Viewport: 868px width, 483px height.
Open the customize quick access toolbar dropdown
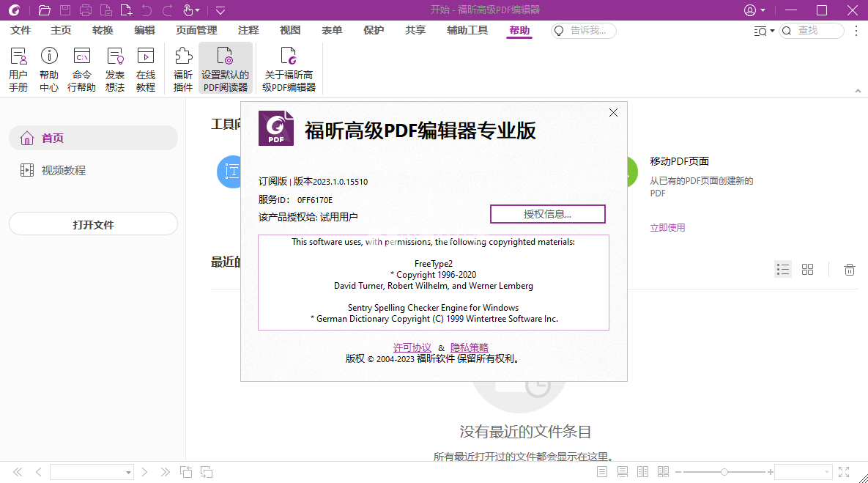(220, 10)
